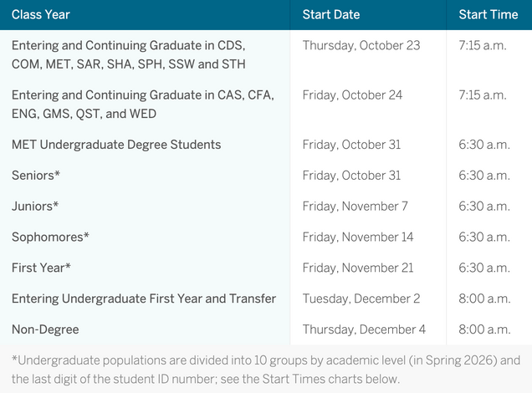Click the Non-Degree 8:00 a.m. start time

click(x=484, y=329)
